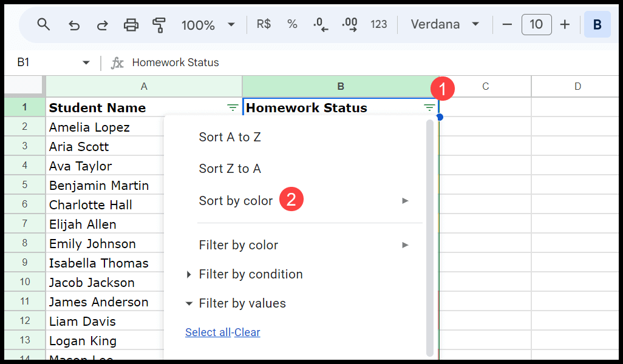
Task: Select cell containing Jacob Jackson
Action: click(x=105, y=283)
